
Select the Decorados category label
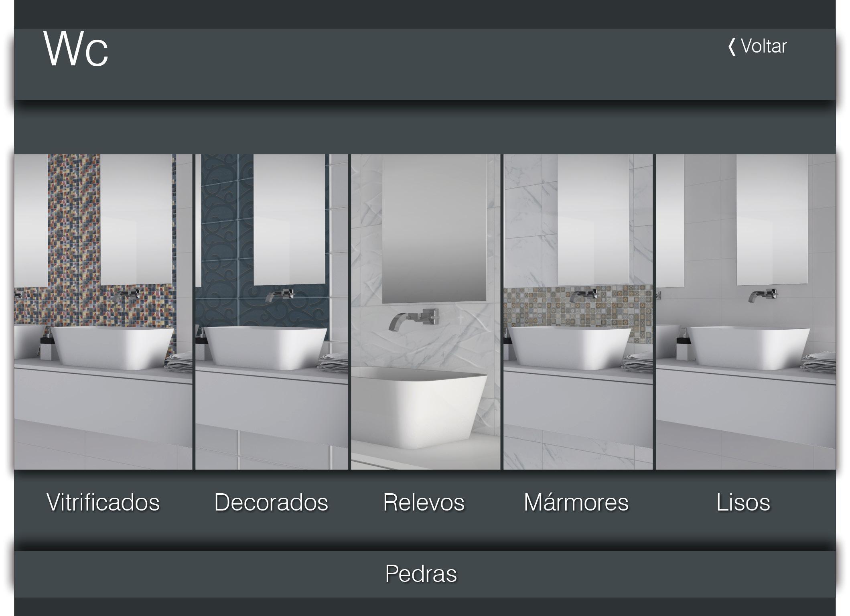tap(271, 502)
